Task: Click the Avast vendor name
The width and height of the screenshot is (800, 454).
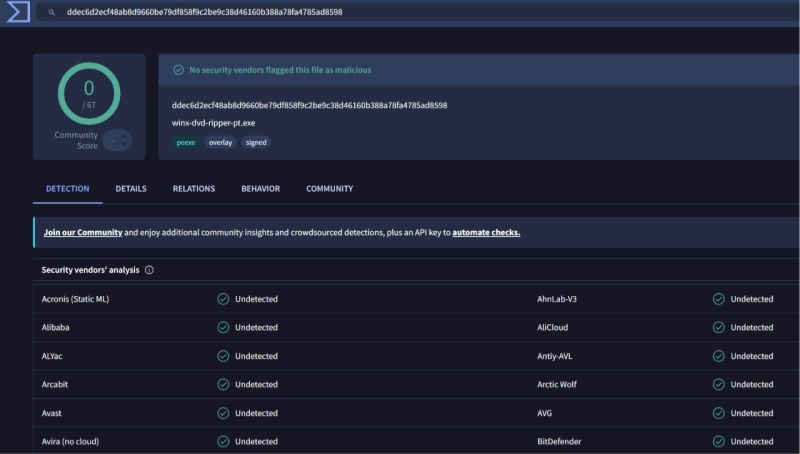Action: click(x=52, y=413)
